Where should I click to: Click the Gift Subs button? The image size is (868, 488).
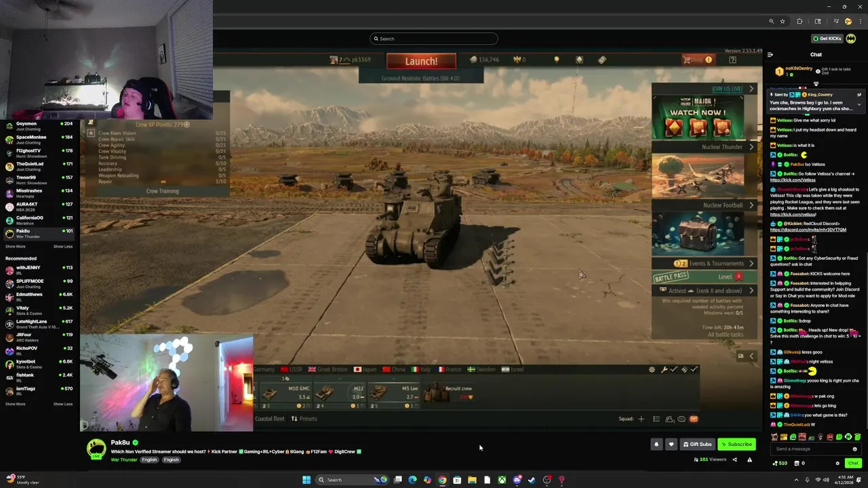698,445
